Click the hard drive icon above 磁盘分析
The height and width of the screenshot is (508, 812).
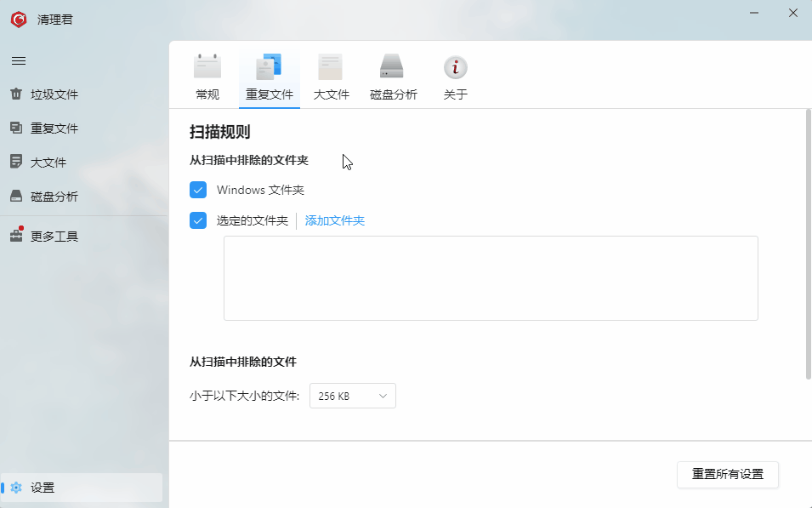[x=391, y=66]
